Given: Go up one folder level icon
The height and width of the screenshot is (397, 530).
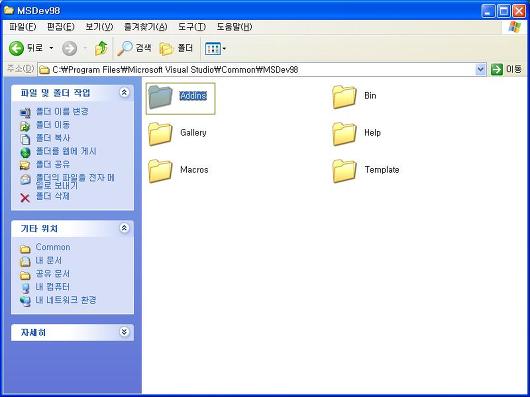Looking at the screenshot, I should coord(101,48).
